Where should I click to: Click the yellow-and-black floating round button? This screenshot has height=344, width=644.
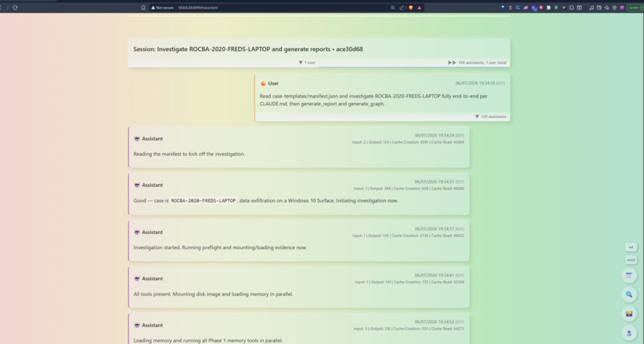[x=629, y=314]
